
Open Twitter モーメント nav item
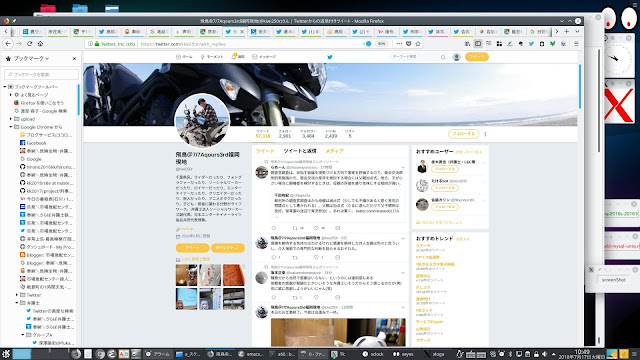[x=211, y=57]
